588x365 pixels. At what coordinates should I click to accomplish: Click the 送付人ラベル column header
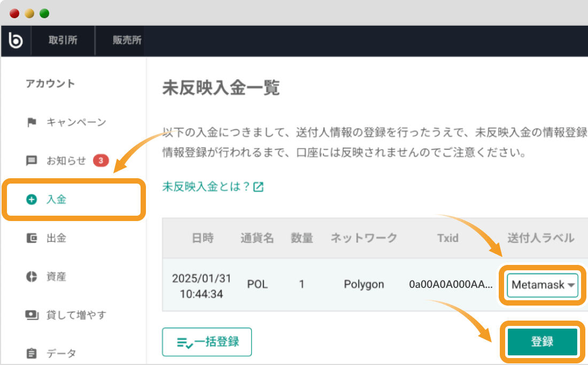541,238
